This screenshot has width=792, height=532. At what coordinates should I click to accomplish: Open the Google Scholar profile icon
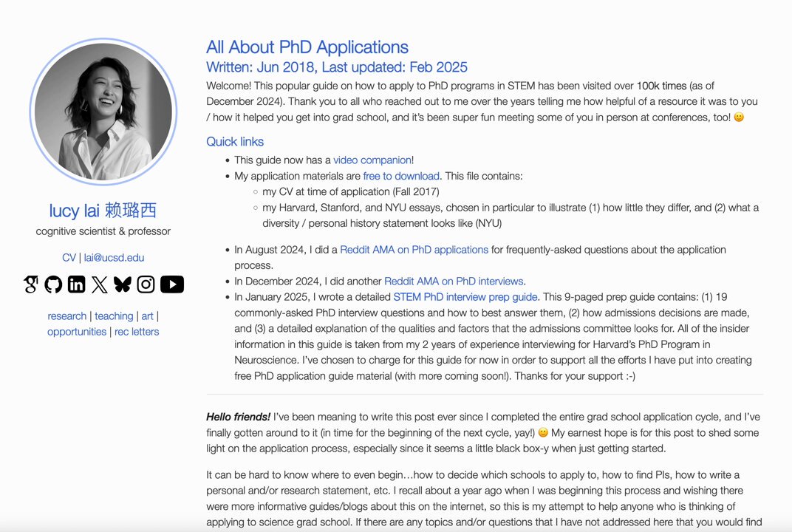pyautogui.click(x=31, y=284)
